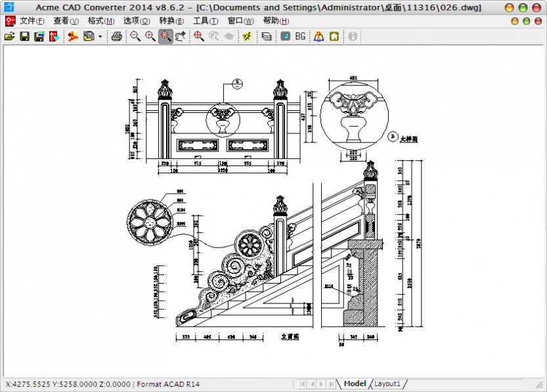Click the lotus rosette detail circle

coord(150,222)
